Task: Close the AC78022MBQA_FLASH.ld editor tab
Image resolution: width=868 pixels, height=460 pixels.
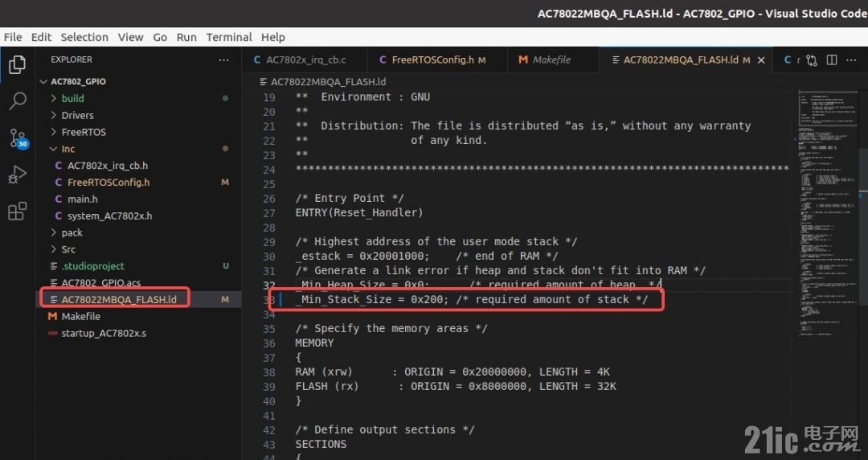Action: coord(761,60)
